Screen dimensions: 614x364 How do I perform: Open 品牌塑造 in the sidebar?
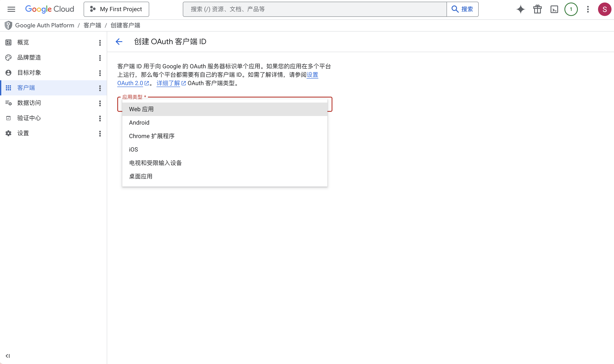point(53,58)
